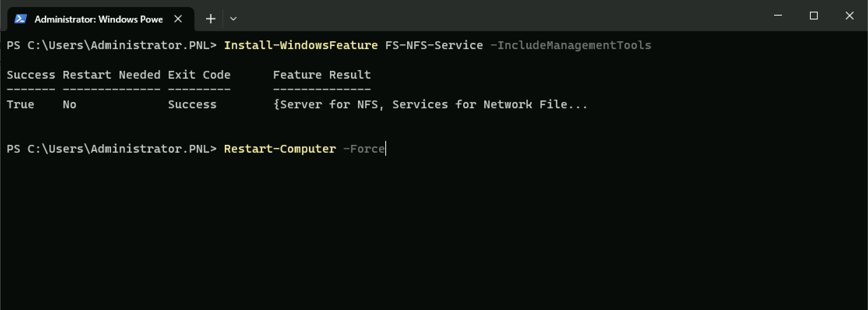Maximize the terminal window
Viewport: 868px width, 310px height.
point(814,16)
